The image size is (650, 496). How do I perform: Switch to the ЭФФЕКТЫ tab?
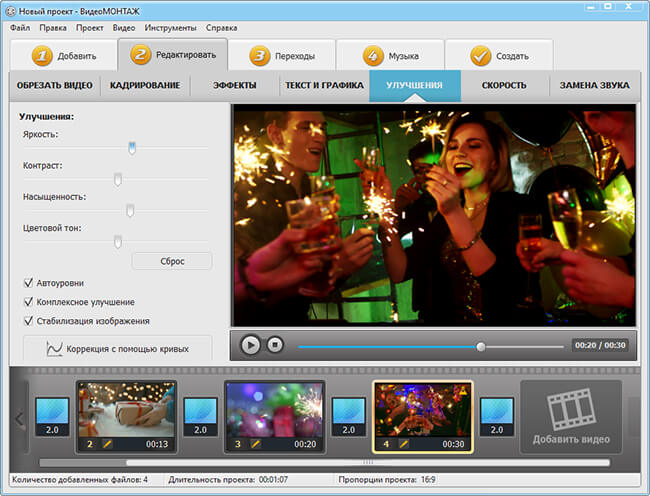[235, 85]
